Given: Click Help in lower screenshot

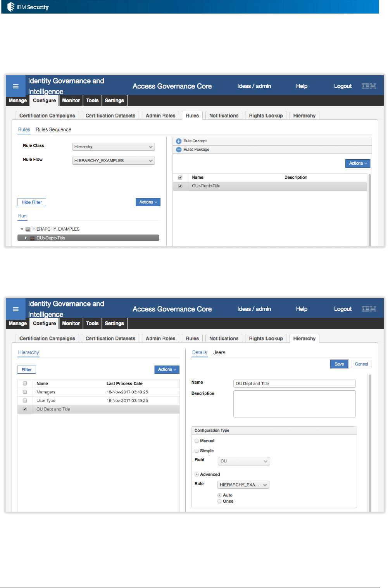Looking at the screenshot, I should 302,309.
